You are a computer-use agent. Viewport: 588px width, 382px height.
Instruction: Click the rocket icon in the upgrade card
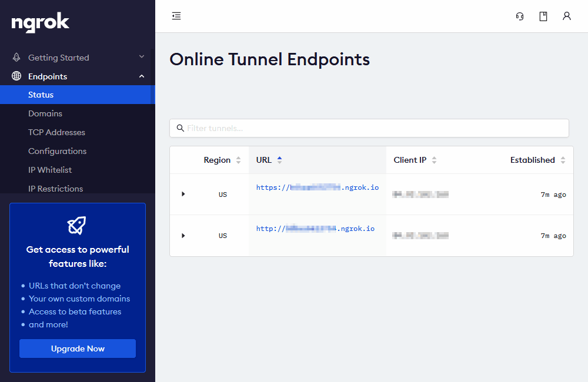[x=77, y=225]
